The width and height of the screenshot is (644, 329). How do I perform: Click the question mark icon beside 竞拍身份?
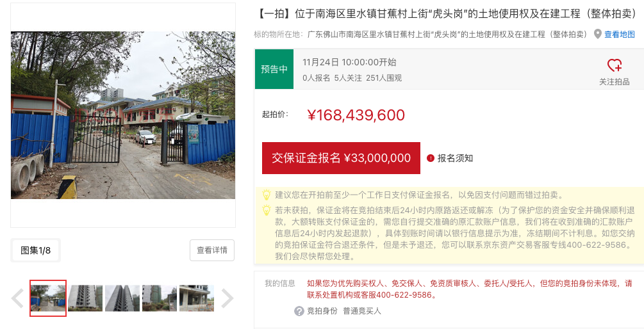[299, 311]
